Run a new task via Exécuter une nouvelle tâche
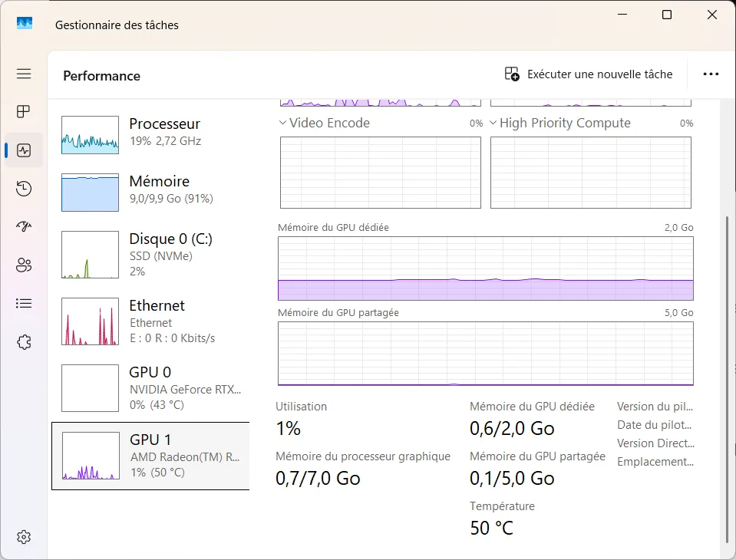Viewport: 736px width, 560px height. click(x=589, y=74)
